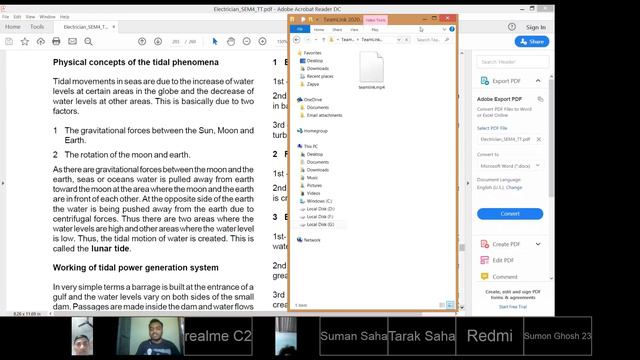640x360 pixels.
Task: Activate the Selection arrow tool
Action: 215,41
